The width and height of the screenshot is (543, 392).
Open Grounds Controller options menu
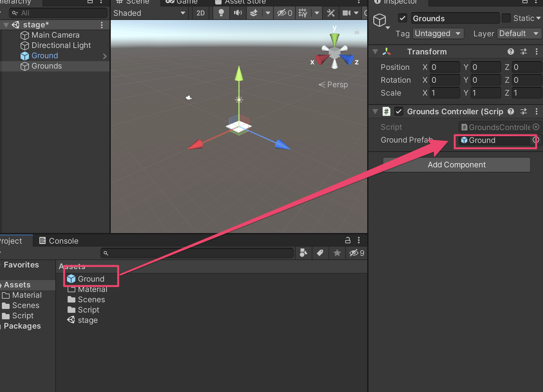tap(537, 111)
